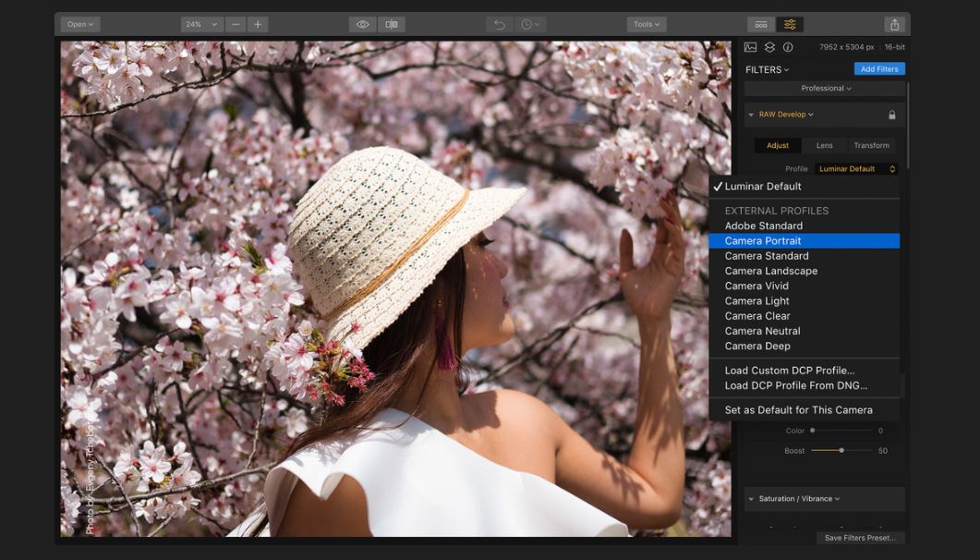
Task: Switch to the Lens tab
Action: pos(824,145)
